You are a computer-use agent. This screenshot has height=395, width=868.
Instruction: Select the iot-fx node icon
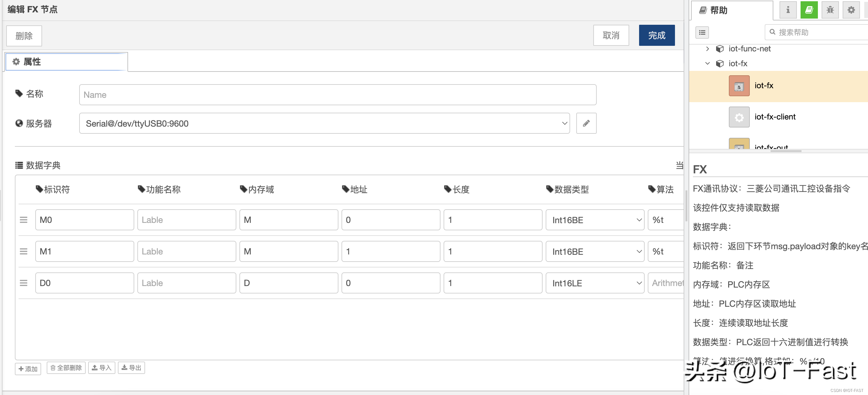click(739, 86)
